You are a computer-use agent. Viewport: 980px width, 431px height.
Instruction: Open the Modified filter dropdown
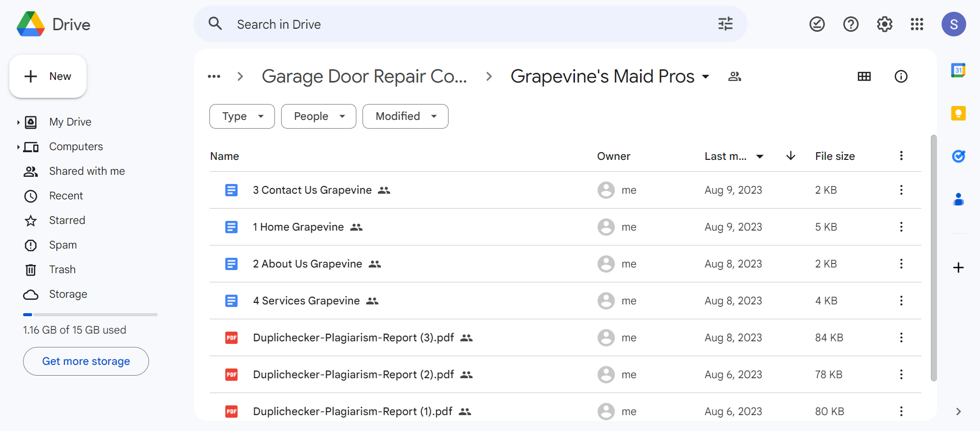406,116
